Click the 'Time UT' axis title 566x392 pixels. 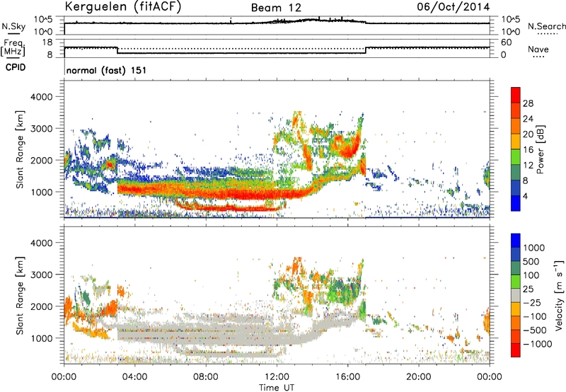click(277, 388)
